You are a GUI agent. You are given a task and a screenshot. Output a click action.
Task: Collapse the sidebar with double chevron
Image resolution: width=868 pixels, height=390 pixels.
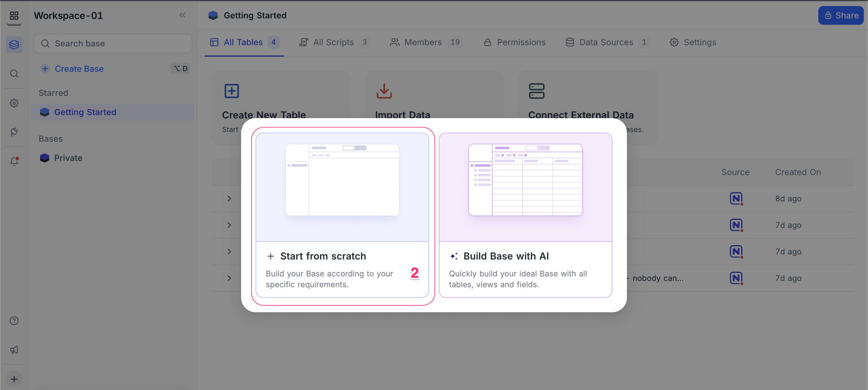[182, 15]
